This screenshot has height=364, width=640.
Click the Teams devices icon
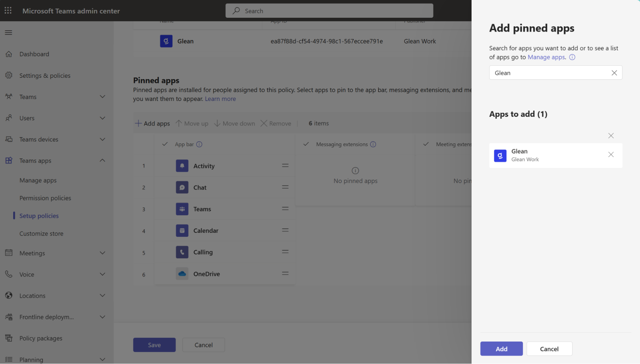pos(9,139)
